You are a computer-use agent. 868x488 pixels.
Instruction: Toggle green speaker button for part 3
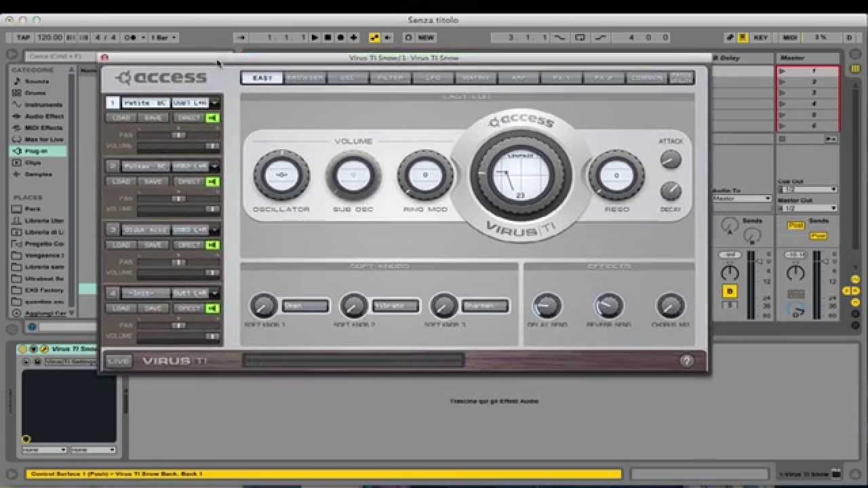(213, 245)
